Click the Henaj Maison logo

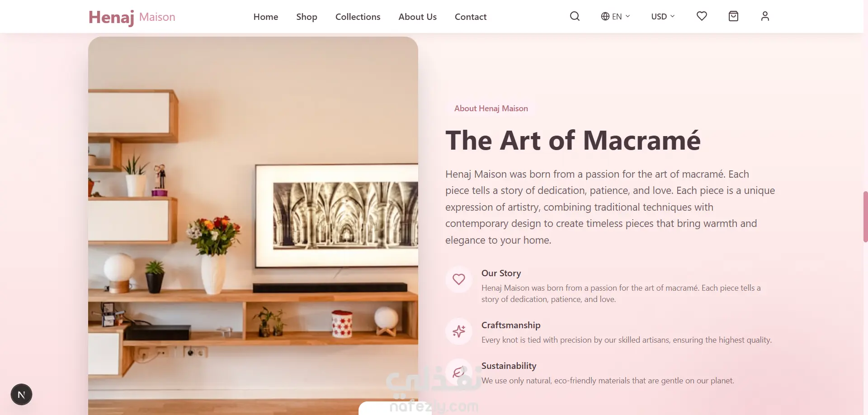[132, 17]
